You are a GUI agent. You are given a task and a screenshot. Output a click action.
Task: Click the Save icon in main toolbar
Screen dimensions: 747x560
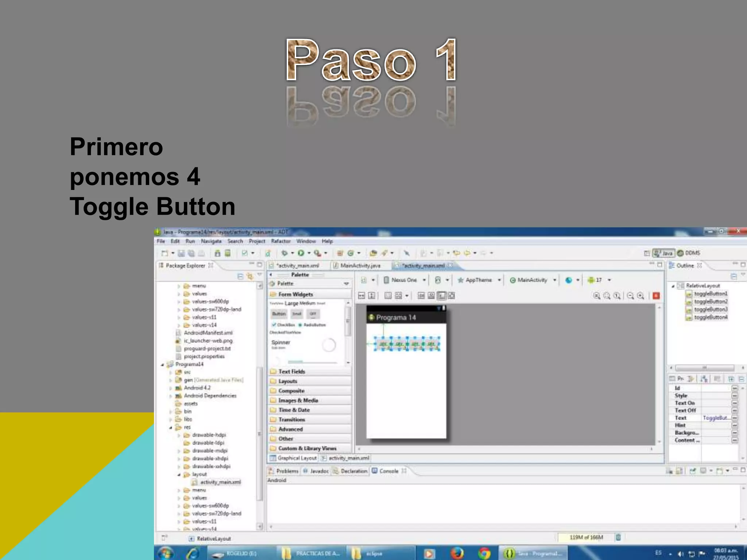181,253
